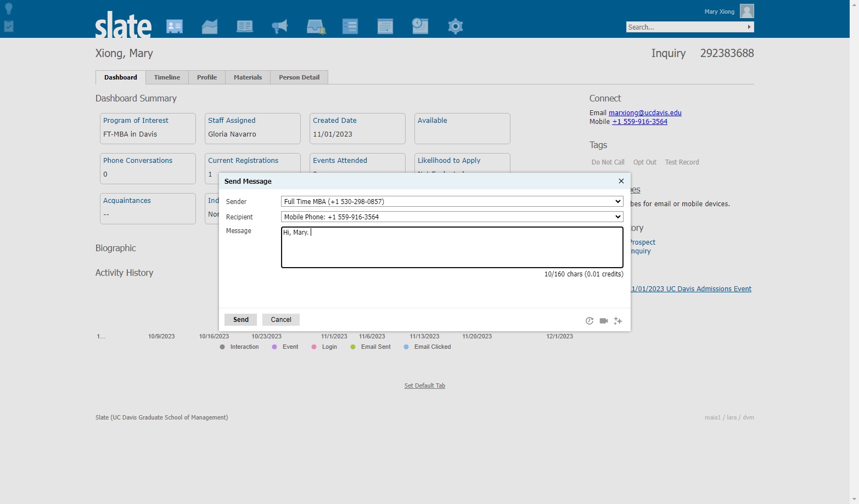Screen dimensions: 859x504
Task: Open the calendar-with-clock Scheduler icon
Action: pyautogui.click(x=420, y=26)
